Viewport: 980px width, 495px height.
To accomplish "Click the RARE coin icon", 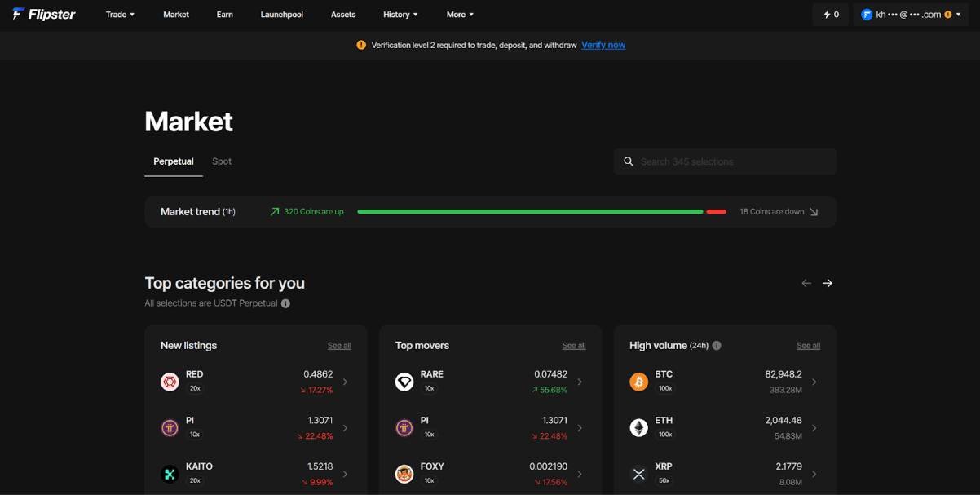I will pyautogui.click(x=404, y=382).
